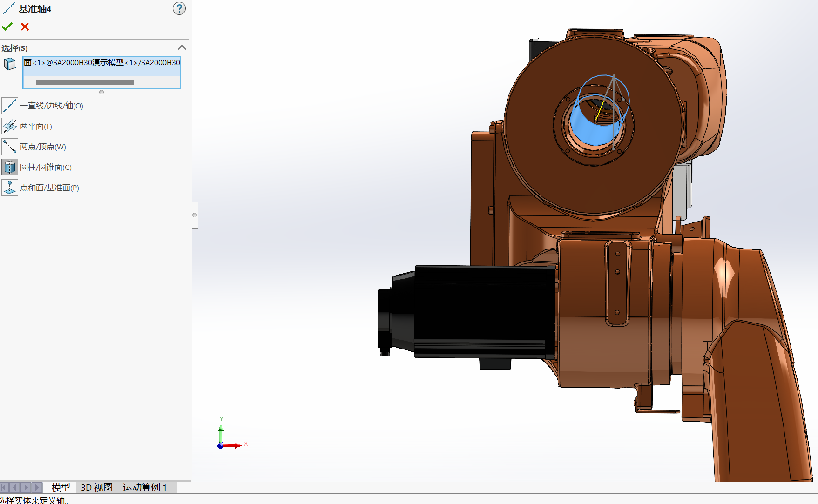Click the selection box listing 面<1>
The width and height of the screenshot is (818, 504).
[101, 63]
